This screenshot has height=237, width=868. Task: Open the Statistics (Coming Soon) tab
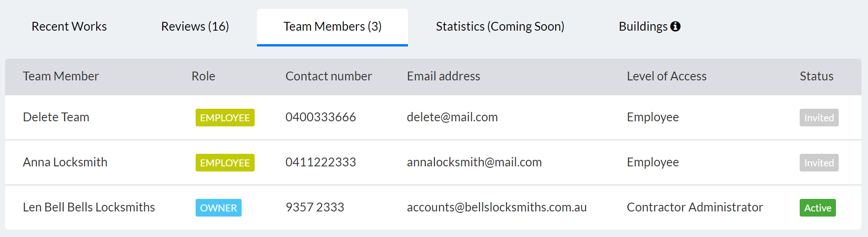500,26
